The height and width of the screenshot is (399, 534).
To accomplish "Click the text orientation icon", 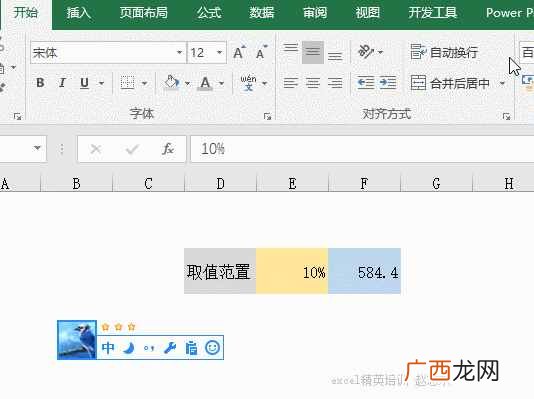I will tap(366, 52).
